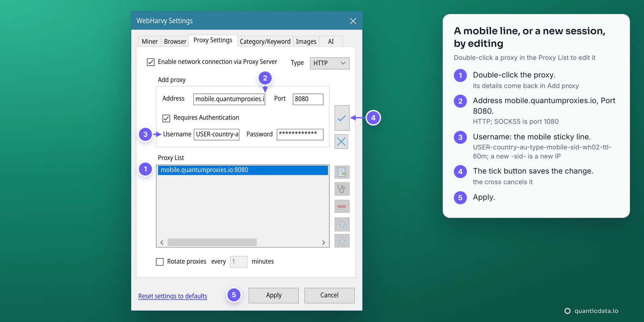Click the move proxy up arrow icon
The width and height of the screenshot is (644, 322).
tap(342, 224)
